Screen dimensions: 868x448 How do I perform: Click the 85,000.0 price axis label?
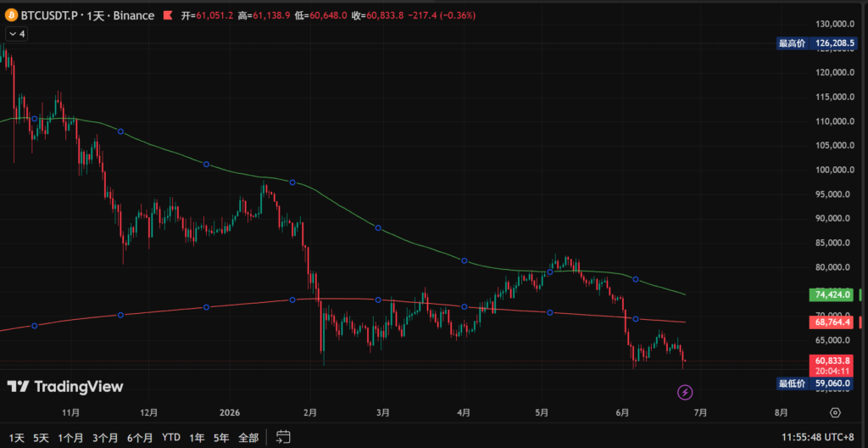click(834, 243)
